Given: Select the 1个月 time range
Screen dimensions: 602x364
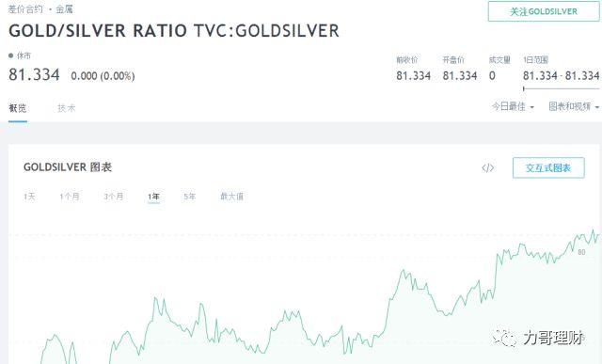Looking at the screenshot, I should 70,197.
